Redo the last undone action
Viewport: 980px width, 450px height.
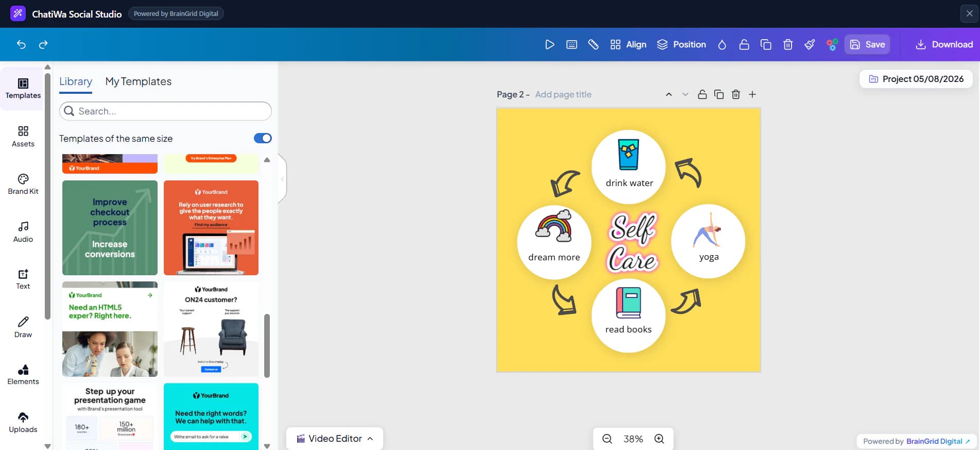(x=43, y=44)
